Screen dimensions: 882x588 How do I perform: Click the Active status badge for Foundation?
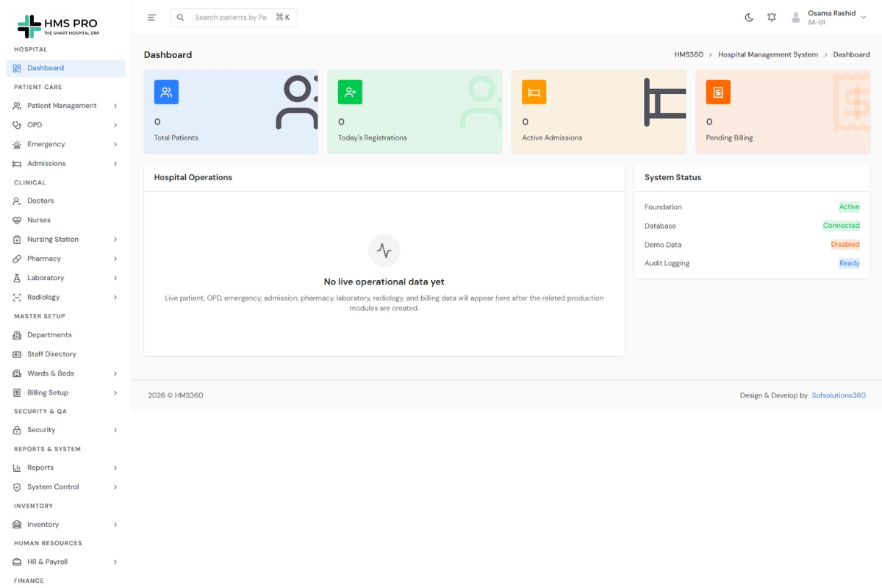[849, 207]
